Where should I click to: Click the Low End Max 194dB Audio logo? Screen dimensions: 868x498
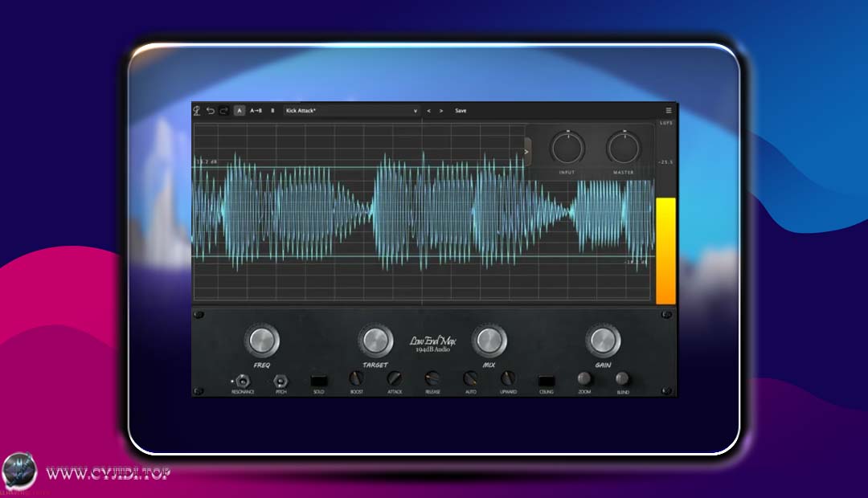click(433, 344)
